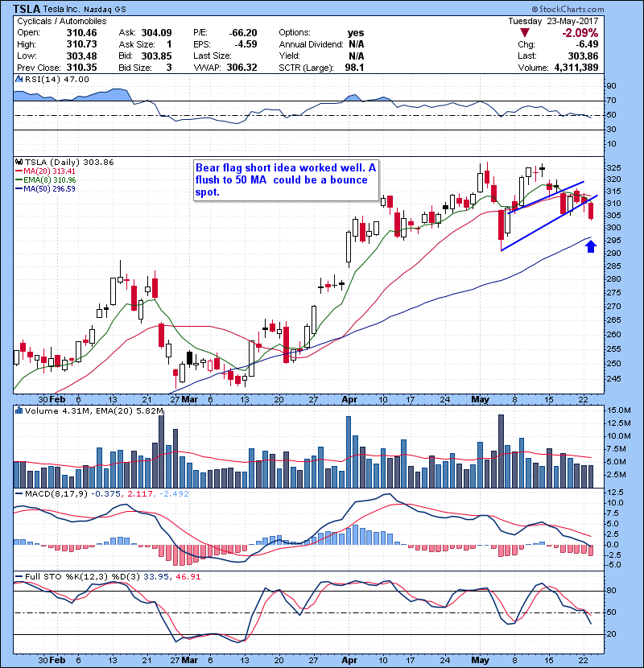Click the Volume 4.31M, EMA(20) 5.82M label
Viewport: 644px width, 668px height.
94,410
